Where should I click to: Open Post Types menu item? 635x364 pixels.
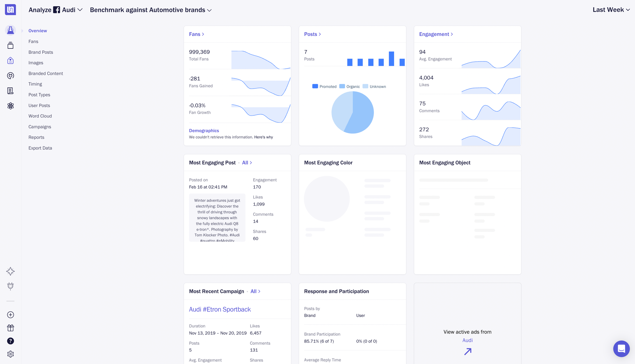(39, 95)
